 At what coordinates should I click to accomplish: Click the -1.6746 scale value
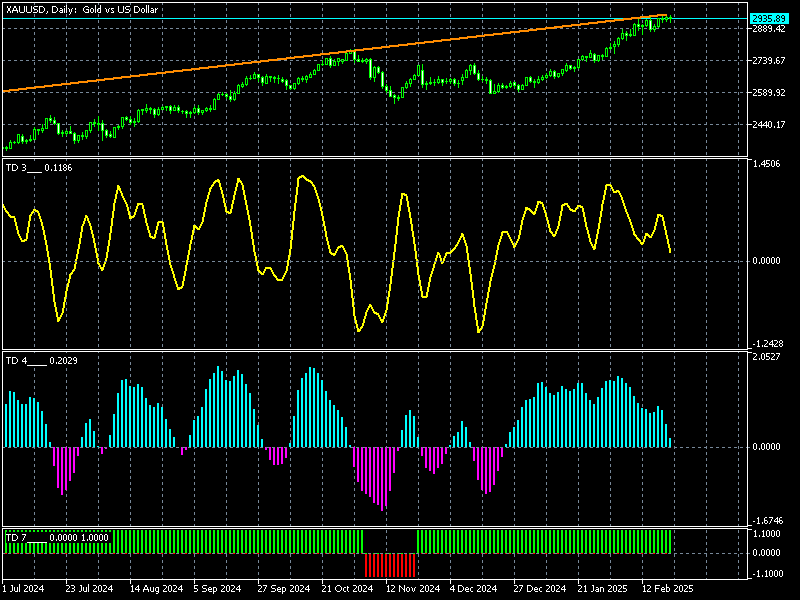coord(767,521)
